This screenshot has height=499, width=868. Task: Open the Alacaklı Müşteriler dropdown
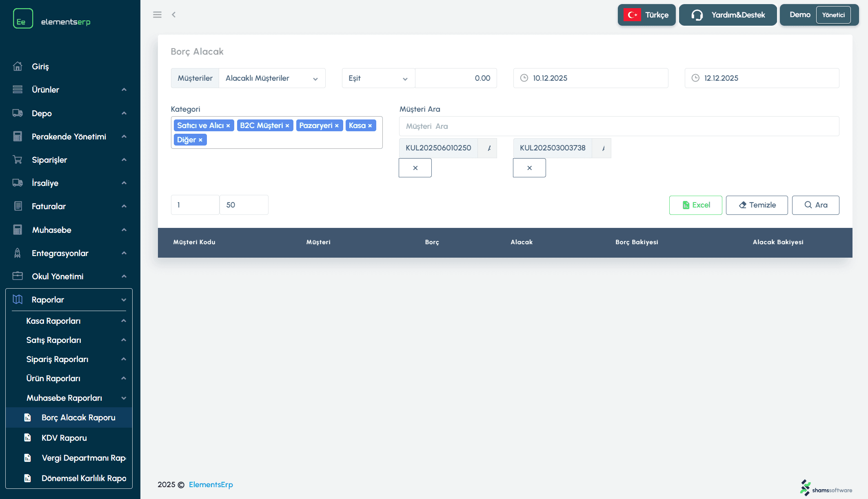[272, 78]
